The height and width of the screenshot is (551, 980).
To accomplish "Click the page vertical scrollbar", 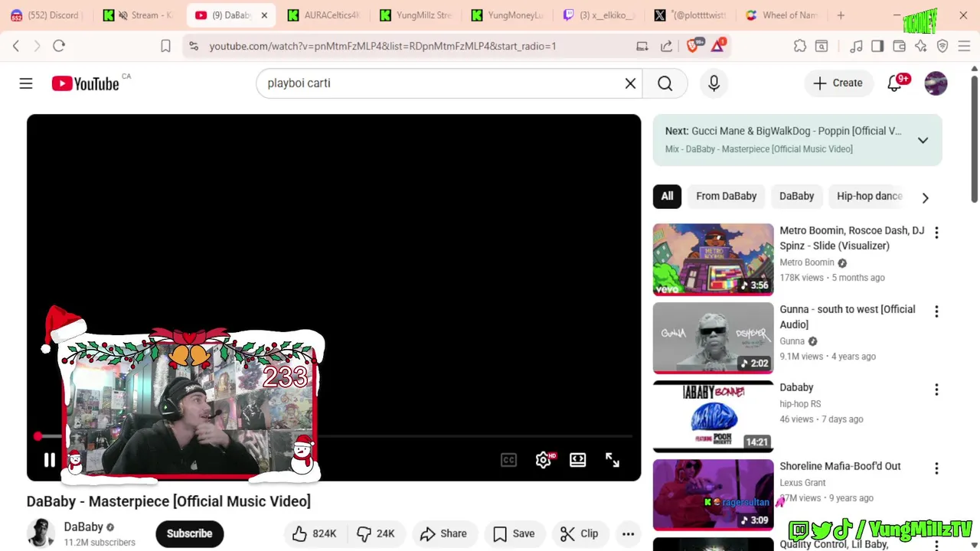I will click(974, 138).
